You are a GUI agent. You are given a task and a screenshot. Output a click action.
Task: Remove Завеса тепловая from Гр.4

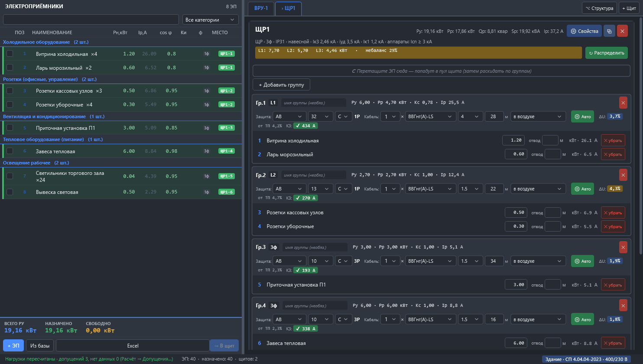(613, 343)
